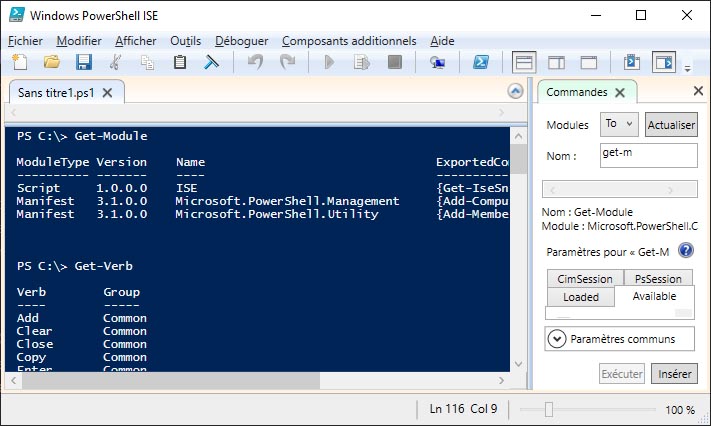The height and width of the screenshot is (426, 711).
Task: Open the Fichier menu
Action: (x=25, y=41)
